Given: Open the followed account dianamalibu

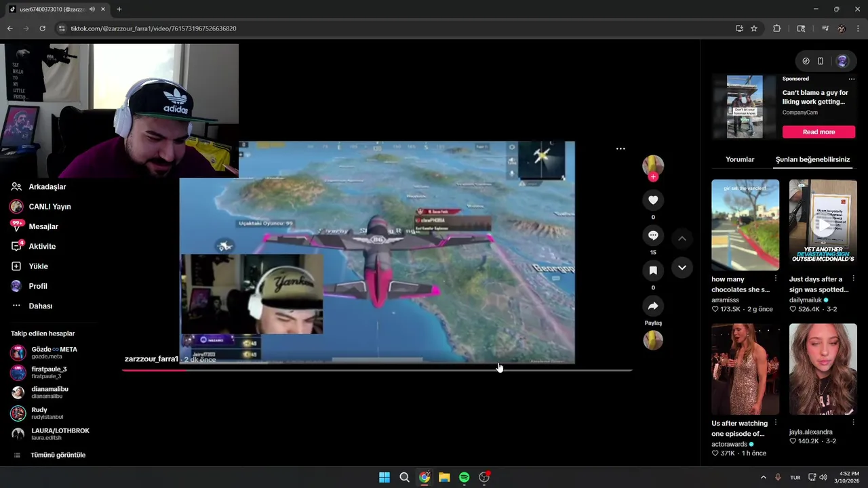Looking at the screenshot, I should pos(40,392).
